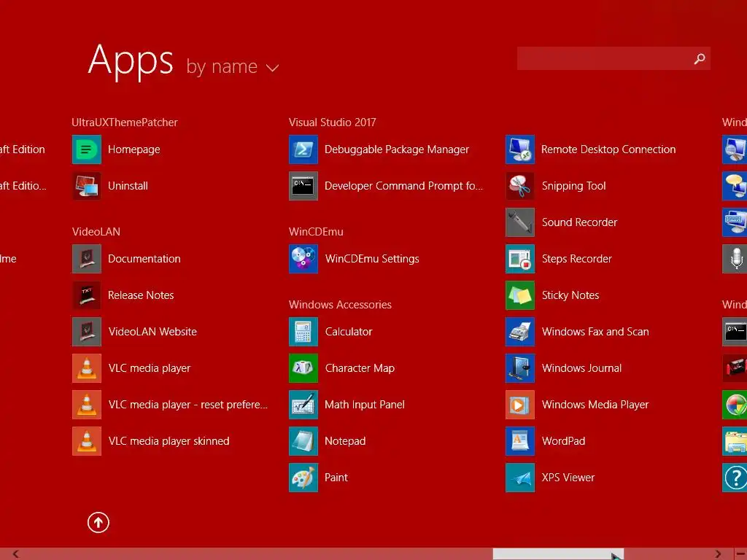Click the 'Sound Recorder' label
Viewport: 747px width, 560px height.
(x=579, y=222)
